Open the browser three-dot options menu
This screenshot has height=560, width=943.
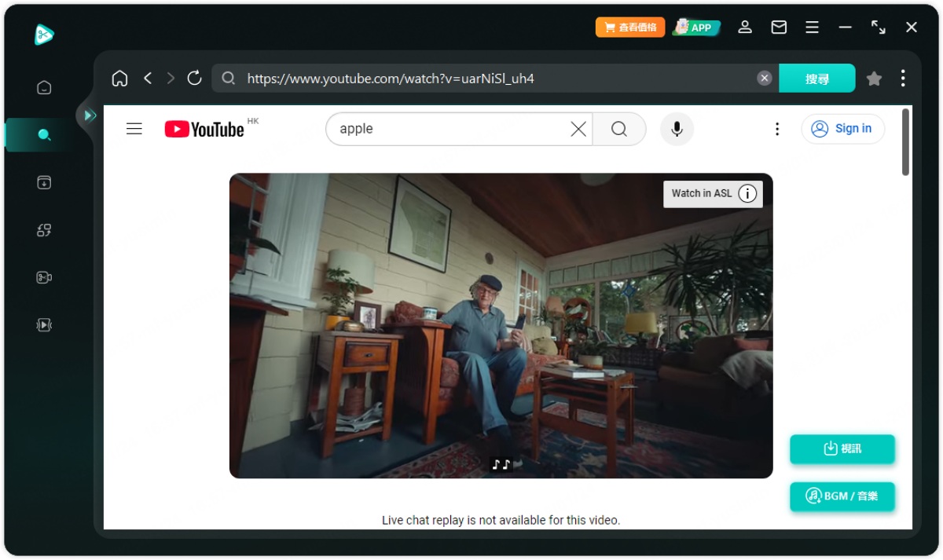(903, 79)
